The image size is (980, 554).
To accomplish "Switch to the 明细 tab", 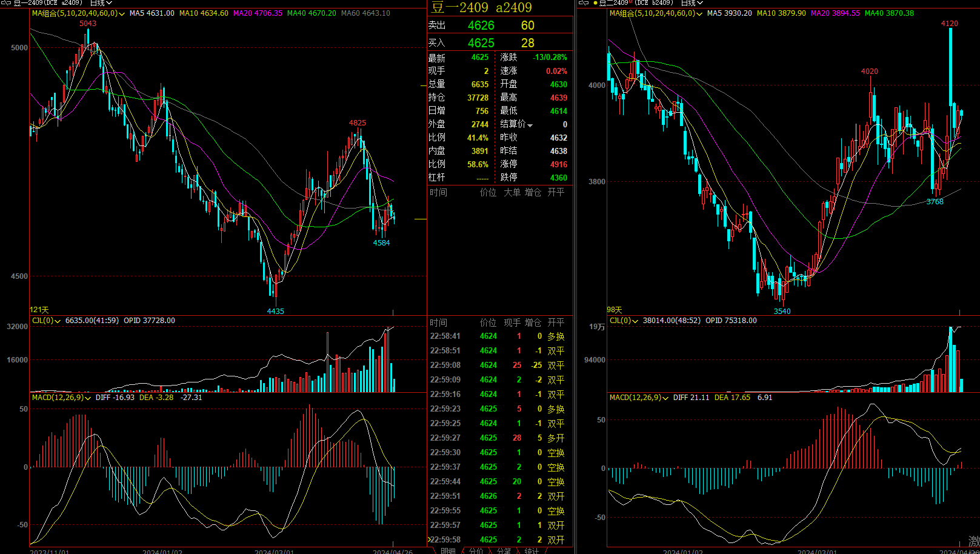I will pos(448,550).
